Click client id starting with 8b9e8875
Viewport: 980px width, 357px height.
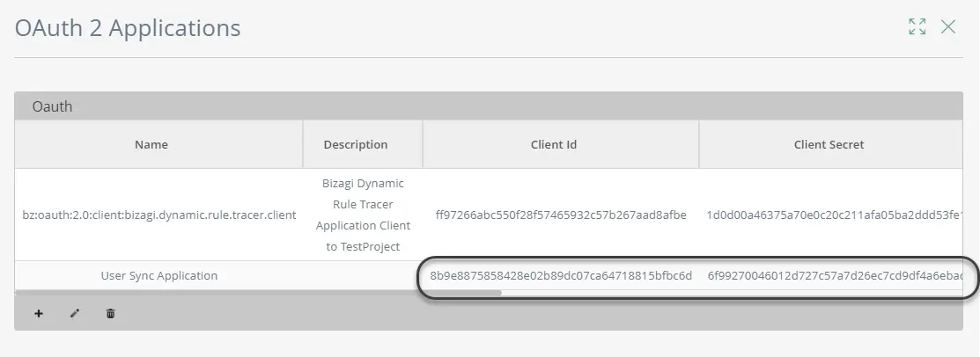coord(561,276)
